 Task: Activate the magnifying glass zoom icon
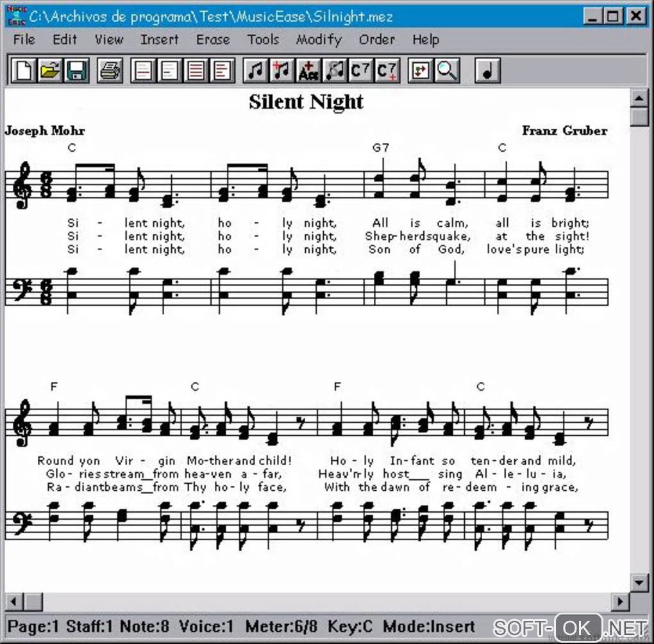pos(447,70)
